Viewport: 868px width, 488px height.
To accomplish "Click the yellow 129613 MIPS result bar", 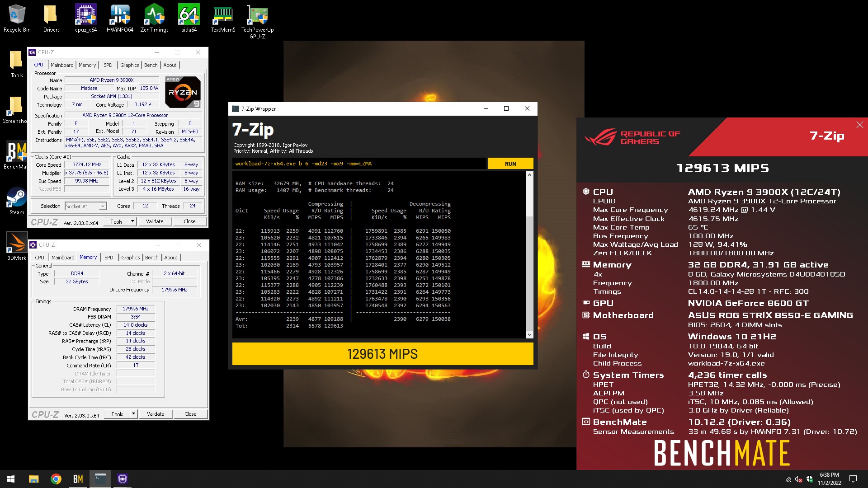I will point(382,354).
